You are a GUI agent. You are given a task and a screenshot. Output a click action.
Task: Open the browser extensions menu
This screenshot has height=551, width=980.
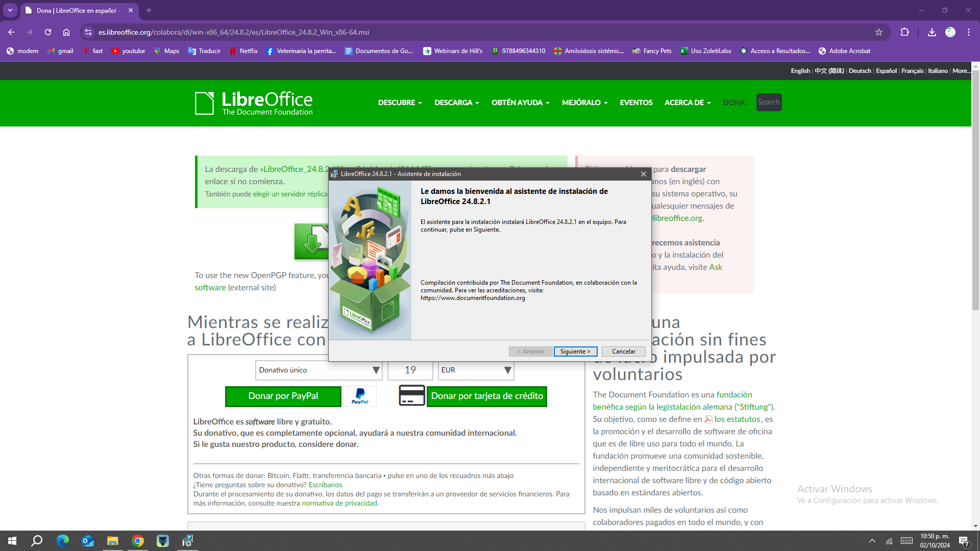tap(905, 32)
